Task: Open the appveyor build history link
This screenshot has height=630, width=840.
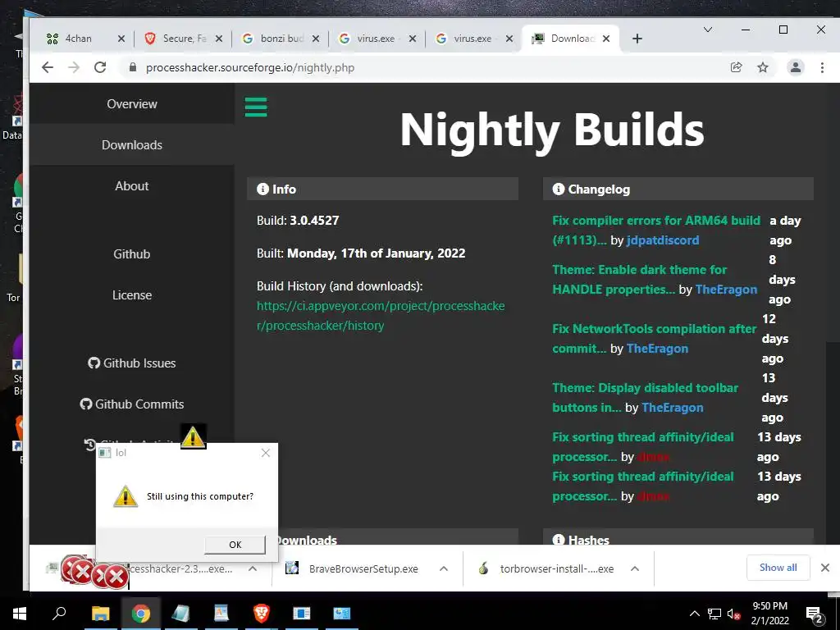Action: pos(381,316)
